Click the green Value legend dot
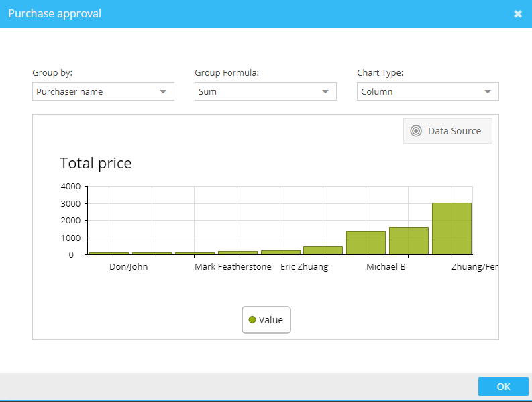 pyautogui.click(x=252, y=320)
